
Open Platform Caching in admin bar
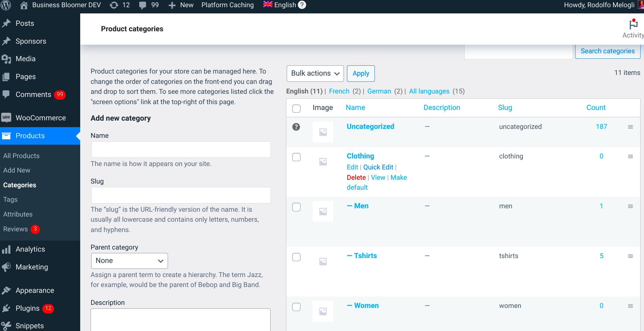(228, 5)
